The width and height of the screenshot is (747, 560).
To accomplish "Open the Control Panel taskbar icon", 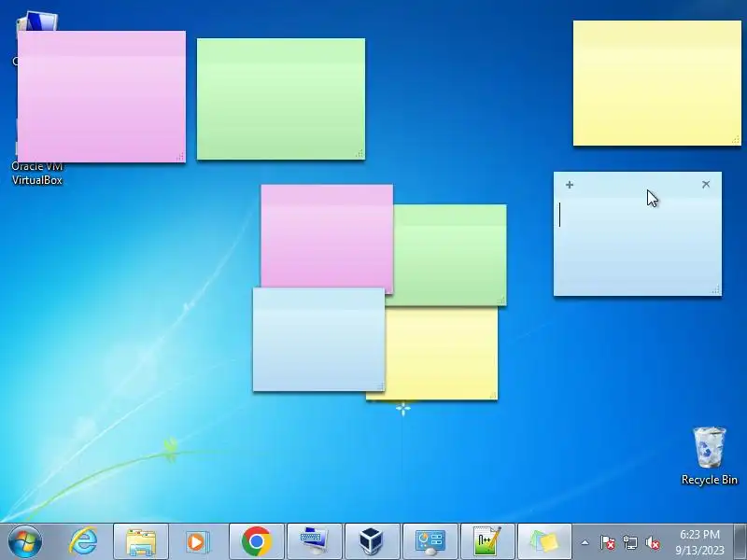I will coord(430,542).
